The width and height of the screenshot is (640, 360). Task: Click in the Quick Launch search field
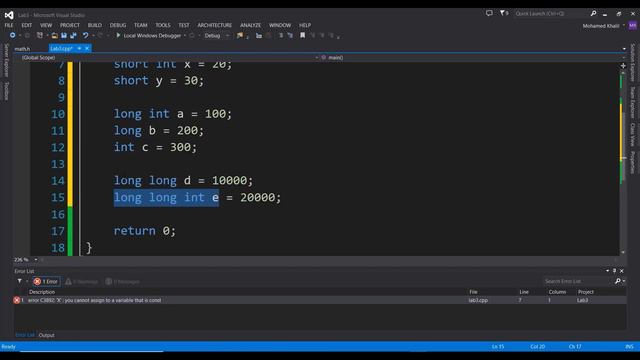[551, 14]
